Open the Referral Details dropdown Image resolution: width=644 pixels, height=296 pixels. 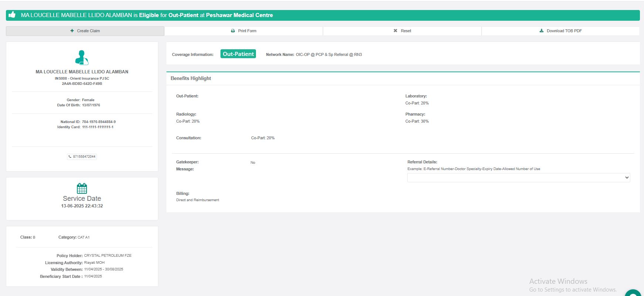(x=519, y=177)
